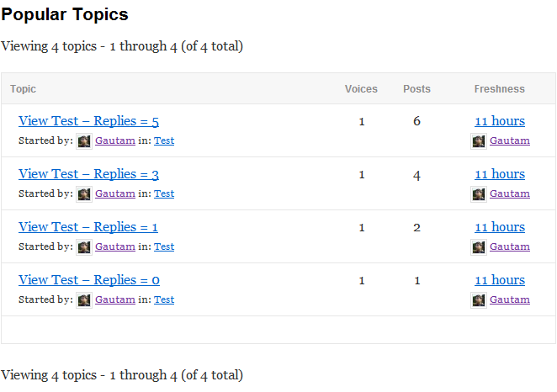This screenshot has width=557, height=392.
Task: Click Gautam avatar under Replies = 1 topic
Action: point(84,247)
